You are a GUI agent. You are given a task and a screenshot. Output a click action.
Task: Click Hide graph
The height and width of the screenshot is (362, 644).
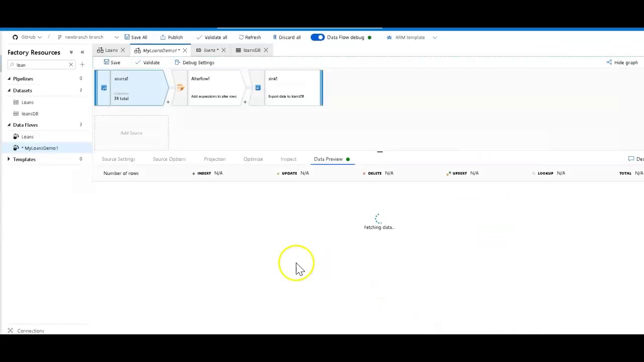click(622, 63)
